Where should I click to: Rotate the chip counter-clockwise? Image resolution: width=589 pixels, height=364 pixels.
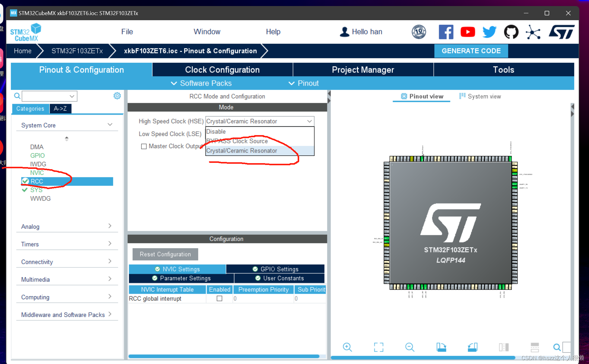pos(473,347)
